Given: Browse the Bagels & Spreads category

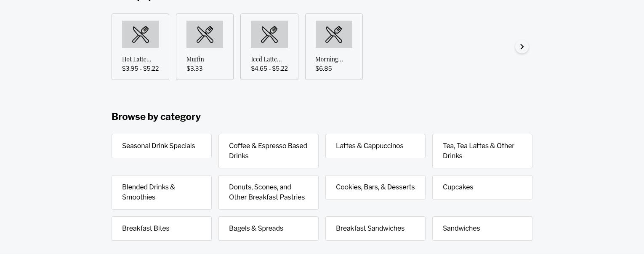Looking at the screenshot, I should coord(269,229).
